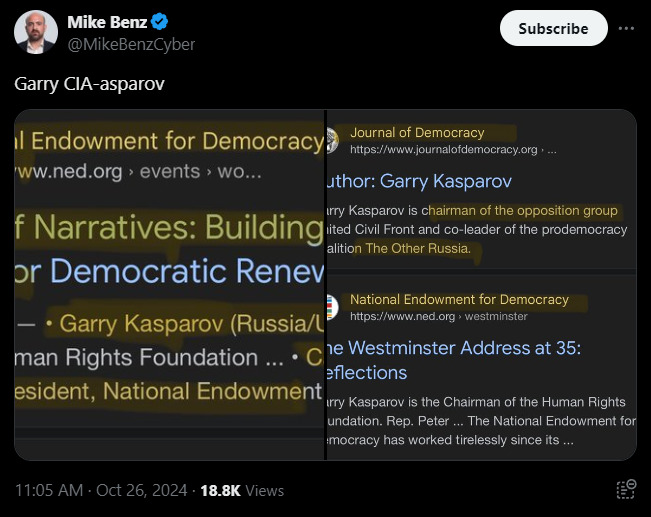Click the icon right of the view count
This screenshot has width=651, height=517.
[626, 489]
